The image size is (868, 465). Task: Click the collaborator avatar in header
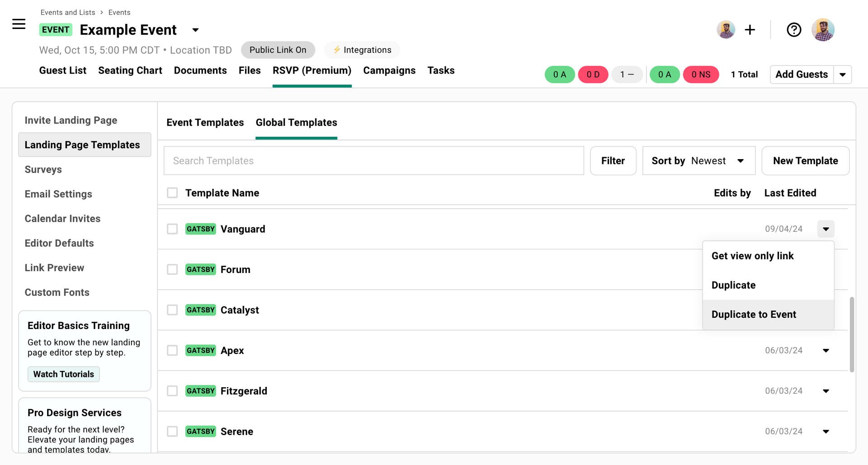coord(726,30)
